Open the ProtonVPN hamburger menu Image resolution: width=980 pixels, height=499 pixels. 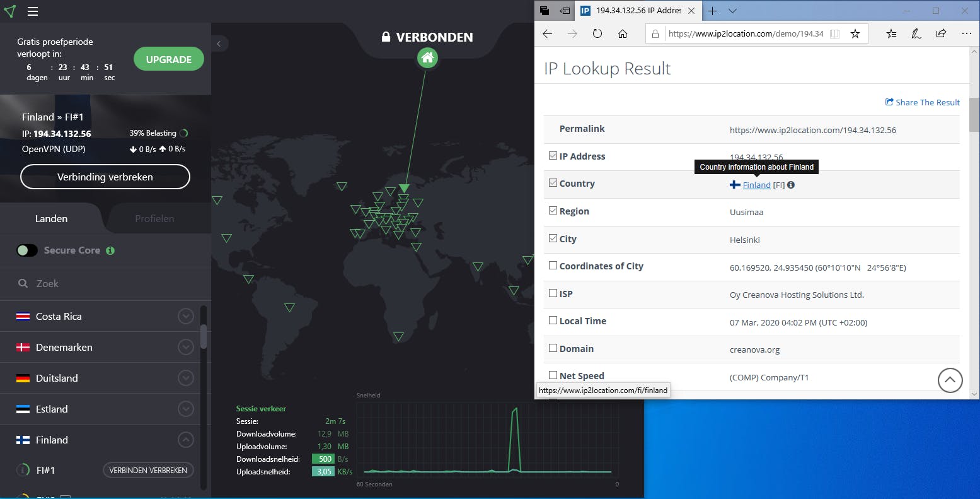click(x=33, y=11)
